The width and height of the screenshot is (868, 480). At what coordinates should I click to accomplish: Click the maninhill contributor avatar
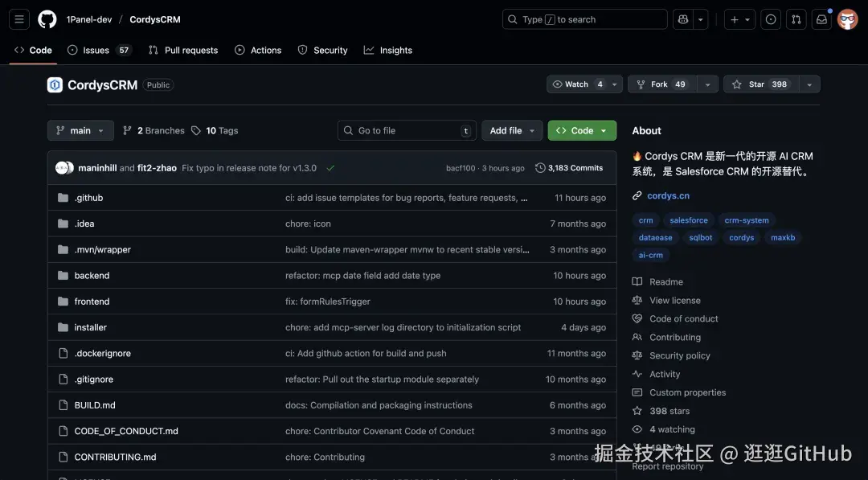click(x=61, y=168)
